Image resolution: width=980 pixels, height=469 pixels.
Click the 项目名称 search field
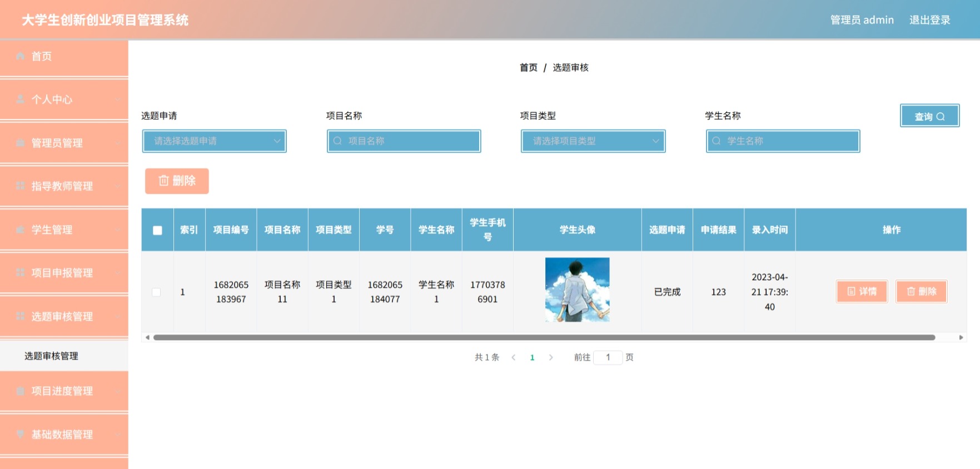[404, 141]
